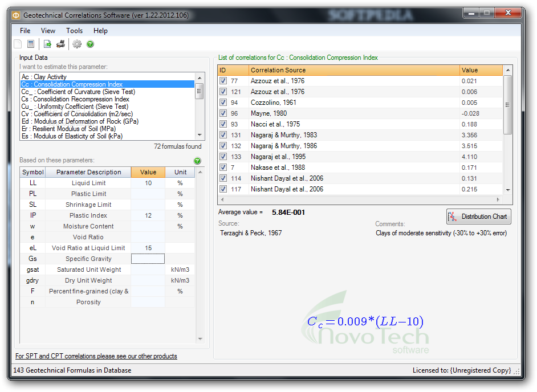The width and height of the screenshot is (537, 392).
Task: Open settings via the gear toolbar icon
Action: click(77, 44)
